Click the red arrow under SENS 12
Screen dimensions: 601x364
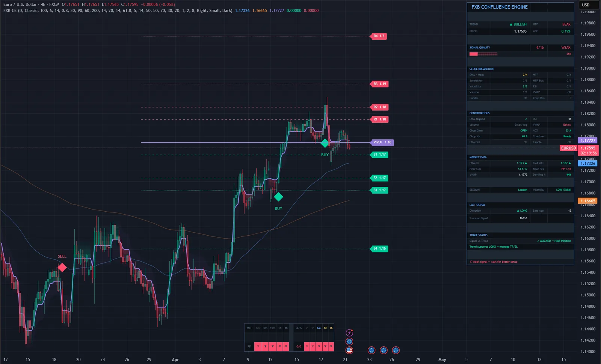point(325,346)
